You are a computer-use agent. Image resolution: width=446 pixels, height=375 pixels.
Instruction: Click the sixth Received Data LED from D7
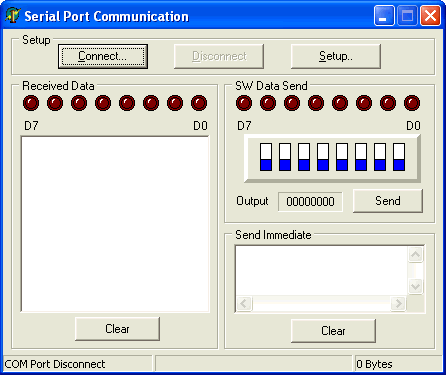(x=151, y=103)
